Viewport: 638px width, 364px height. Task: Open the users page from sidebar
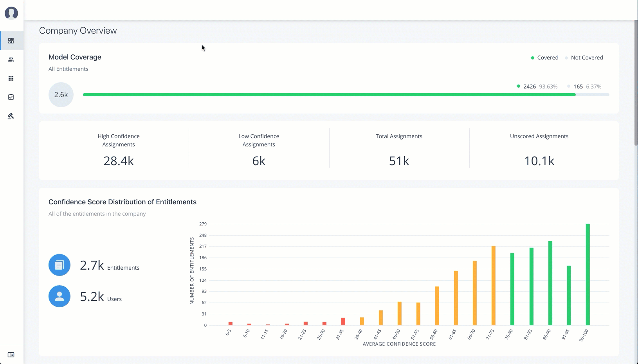click(x=11, y=59)
